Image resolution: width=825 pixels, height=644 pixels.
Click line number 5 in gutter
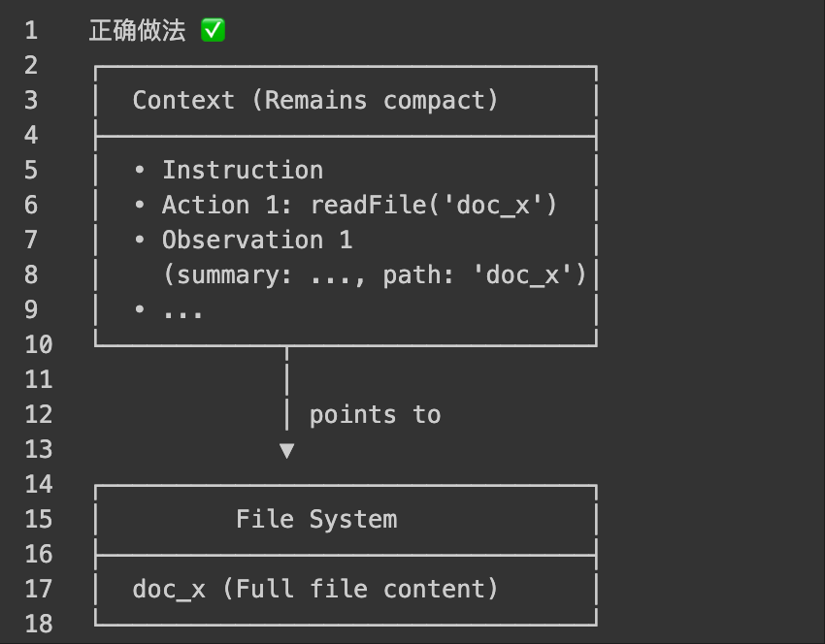(x=32, y=171)
